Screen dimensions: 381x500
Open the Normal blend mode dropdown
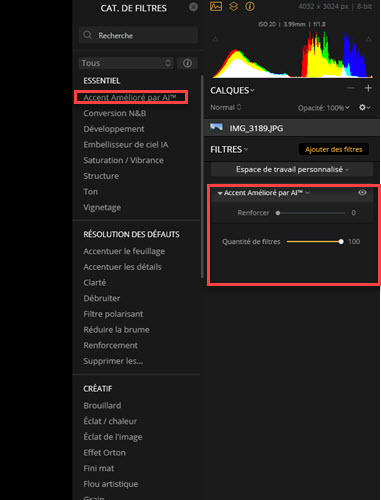pos(225,107)
